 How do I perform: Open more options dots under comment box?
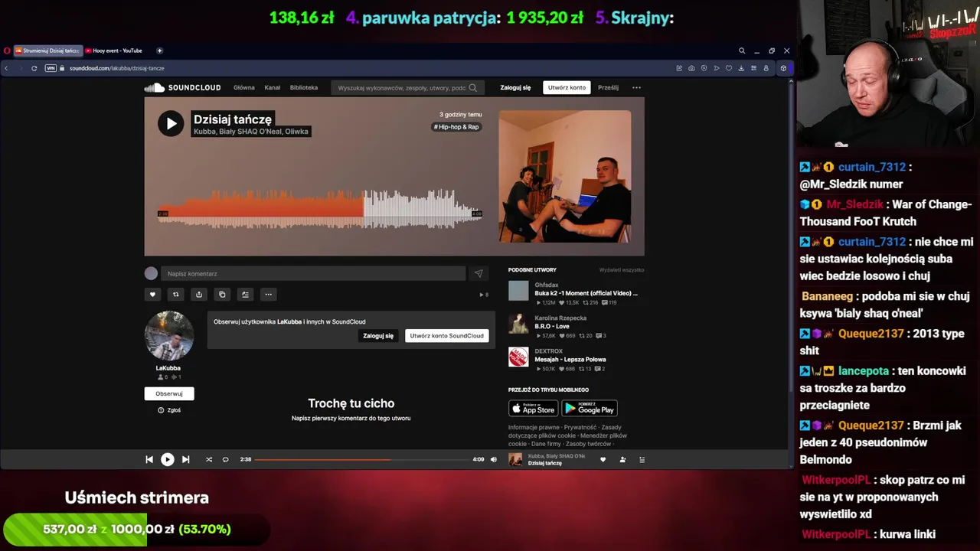tap(268, 294)
